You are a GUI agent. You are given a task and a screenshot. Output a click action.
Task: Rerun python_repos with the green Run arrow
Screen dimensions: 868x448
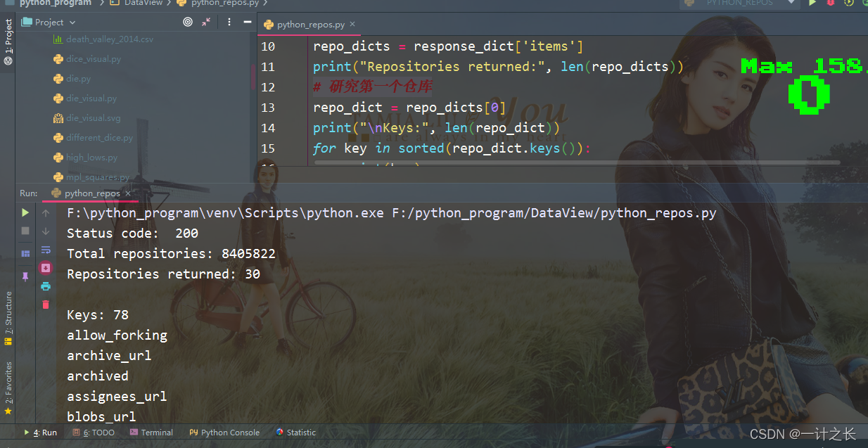point(25,212)
